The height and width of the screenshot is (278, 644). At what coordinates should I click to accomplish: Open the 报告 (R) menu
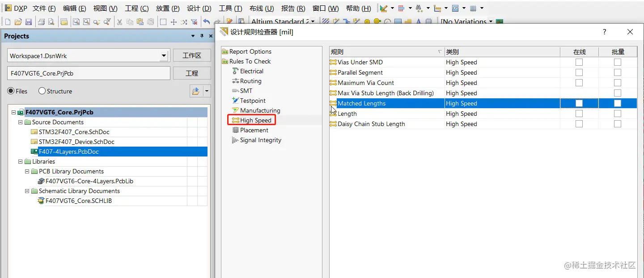(x=293, y=8)
